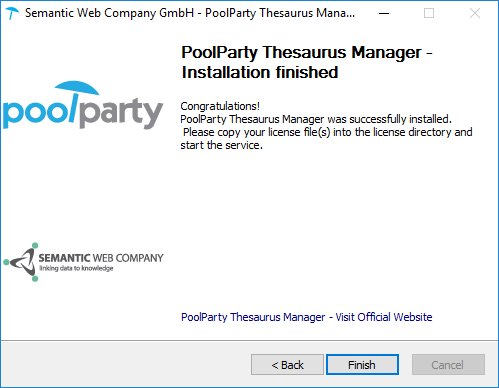Minimize the installer window
This screenshot has height=388, width=499.
point(384,13)
